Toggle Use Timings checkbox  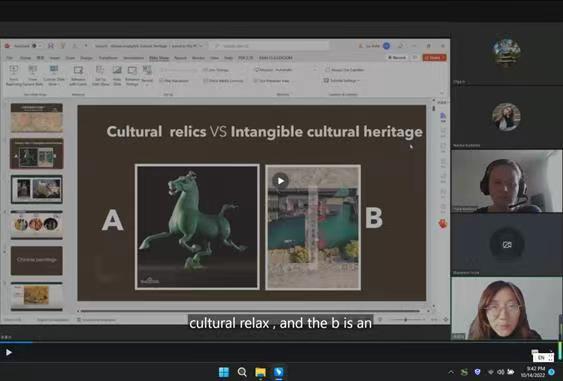[x=216, y=70]
